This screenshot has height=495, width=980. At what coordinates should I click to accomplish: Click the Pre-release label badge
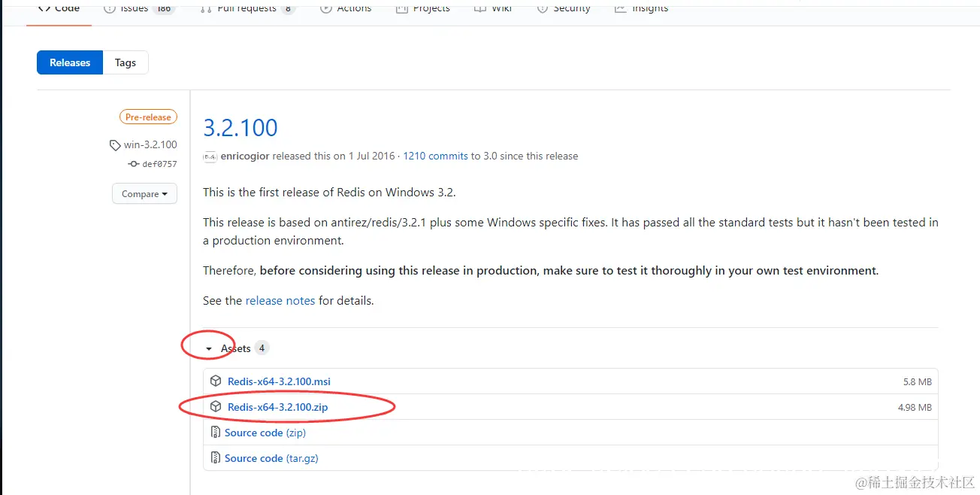pyautogui.click(x=148, y=117)
